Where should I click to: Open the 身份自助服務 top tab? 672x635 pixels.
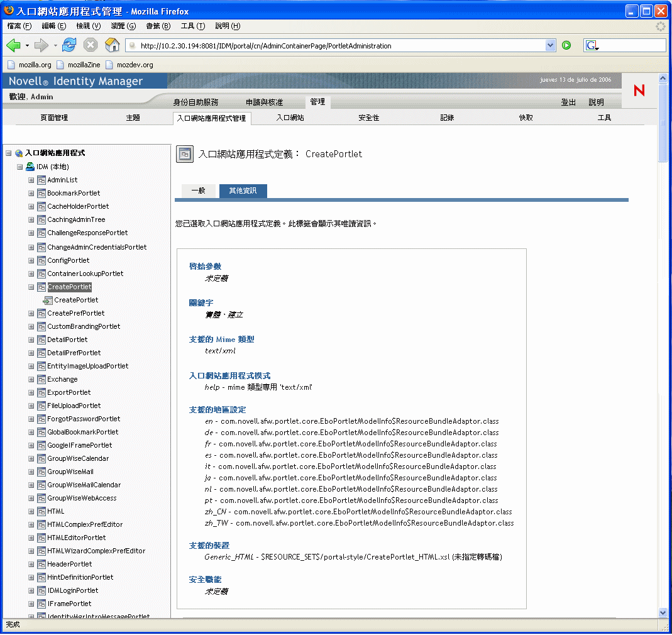click(196, 102)
